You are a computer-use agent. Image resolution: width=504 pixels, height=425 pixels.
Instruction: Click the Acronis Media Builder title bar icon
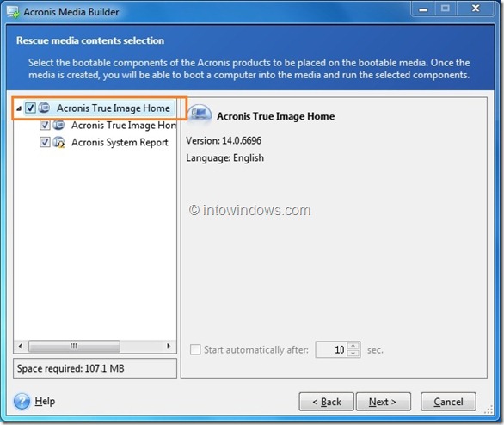click(x=14, y=12)
